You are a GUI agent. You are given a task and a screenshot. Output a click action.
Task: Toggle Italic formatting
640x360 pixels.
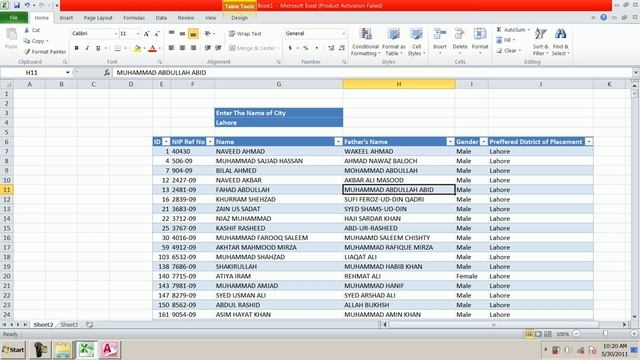(87, 48)
